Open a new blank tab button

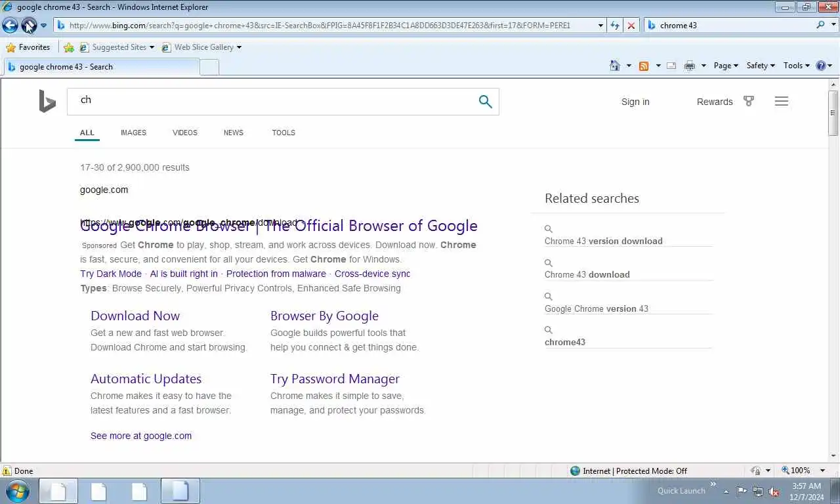pyautogui.click(x=209, y=67)
